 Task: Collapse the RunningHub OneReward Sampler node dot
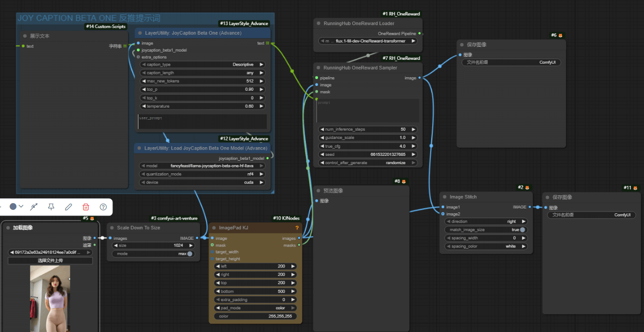[x=318, y=68]
